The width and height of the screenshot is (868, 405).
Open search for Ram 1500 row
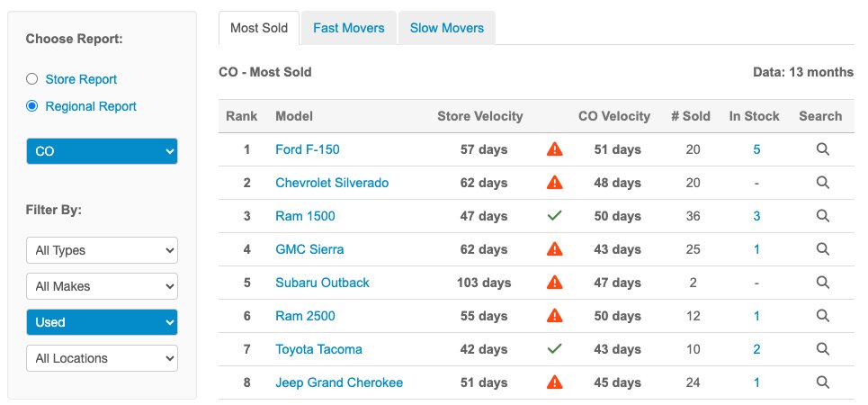(x=823, y=215)
